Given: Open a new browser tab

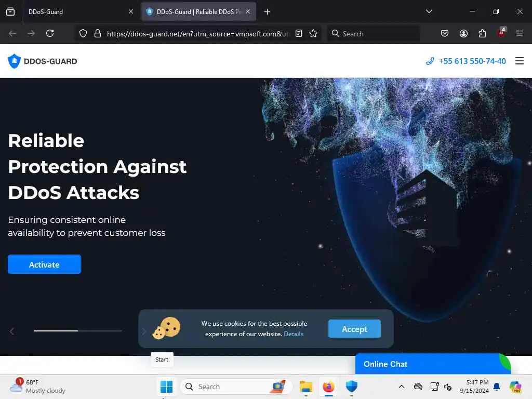Looking at the screenshot, I should point(268,12).
